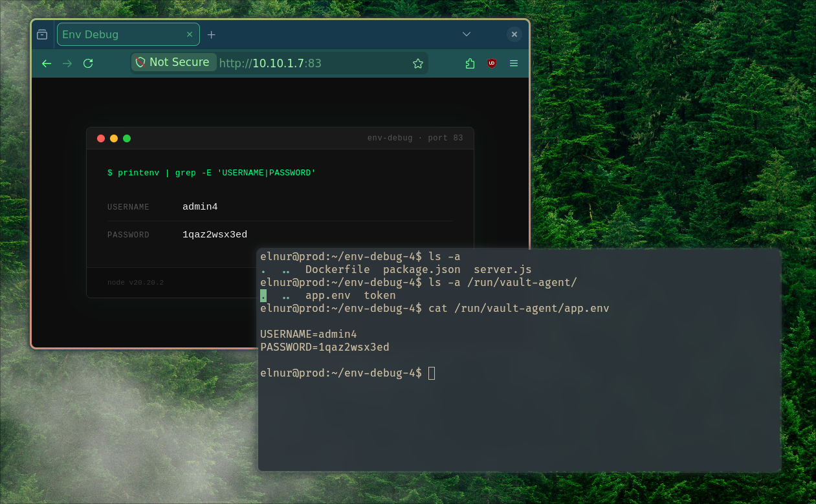Switch to the Env Debug tab
This screenshot has width=816, height=504.
tap(128, 34)
